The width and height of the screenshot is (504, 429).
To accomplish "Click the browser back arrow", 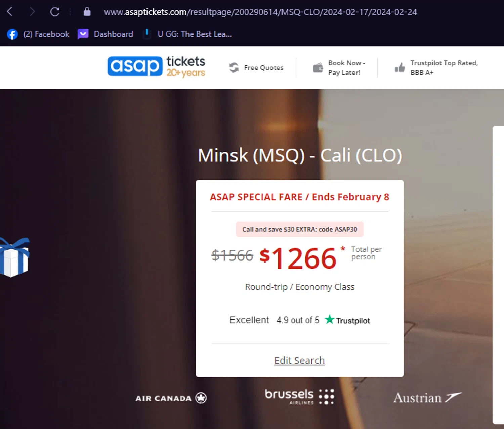I will pyautogui.click(x=10, y=12).
